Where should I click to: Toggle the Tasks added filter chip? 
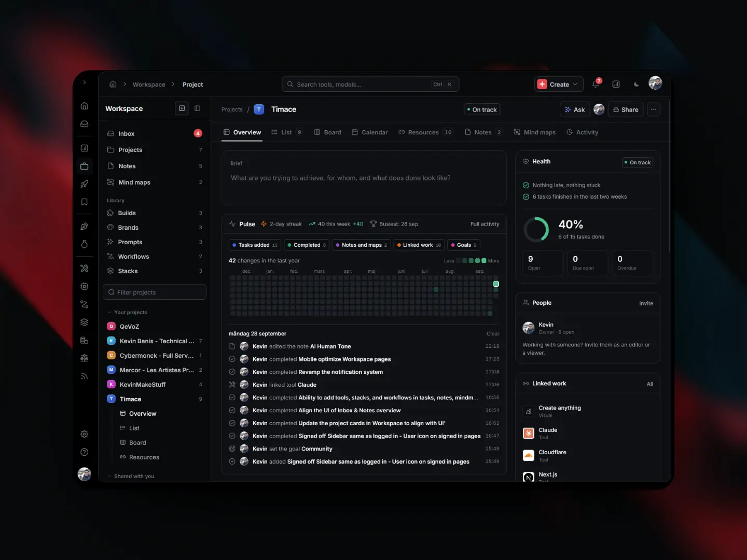[255, 245]
